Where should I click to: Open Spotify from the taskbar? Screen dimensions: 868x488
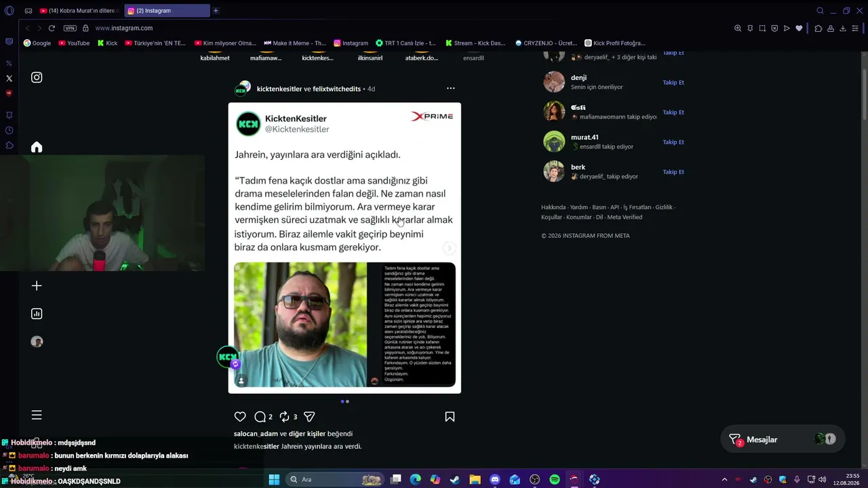click(554, 479)
